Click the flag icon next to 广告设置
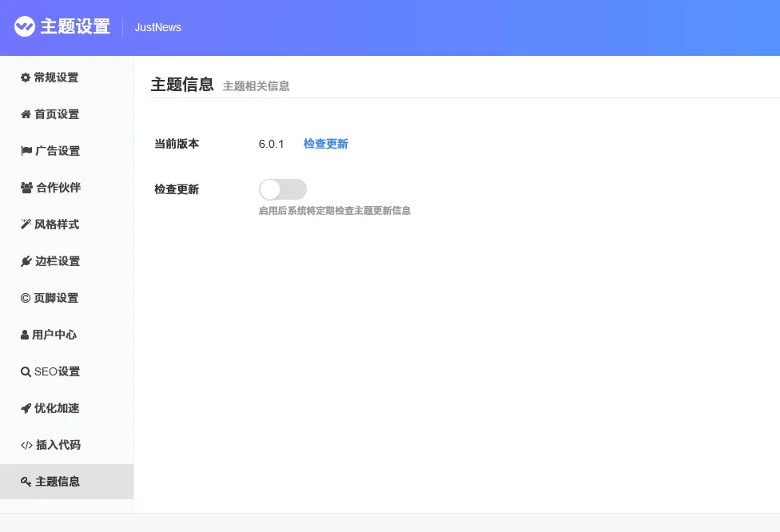The height and width of the screenshot is (532, 780). tap(26, 150)
